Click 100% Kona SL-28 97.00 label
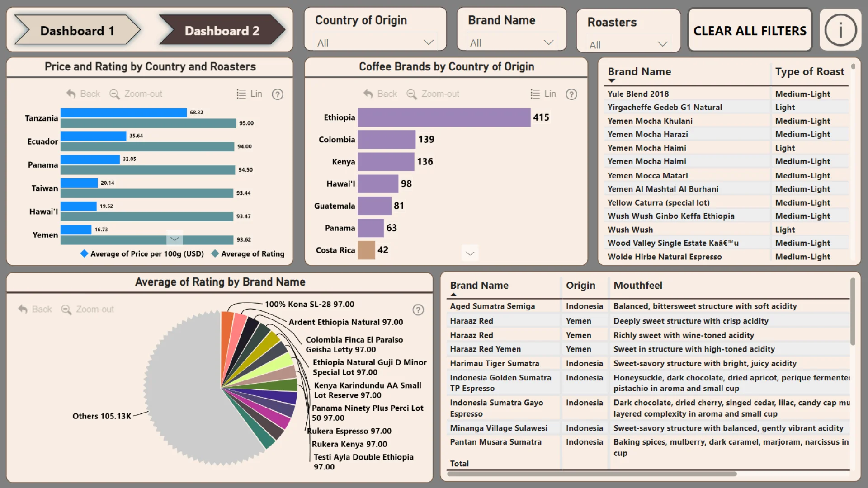868x488 pixels. 310,305
